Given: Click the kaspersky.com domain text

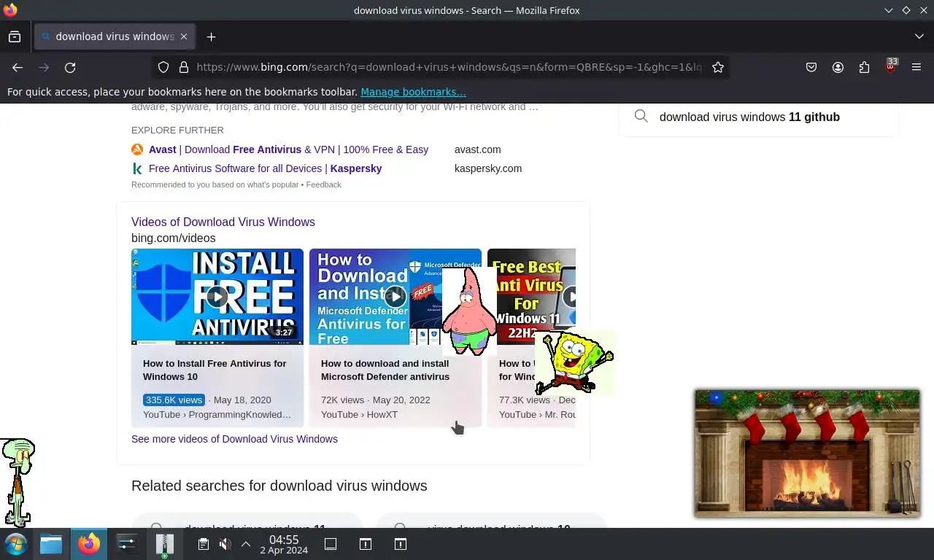Looking at the screenshot, I should click(x=488, y=168).
